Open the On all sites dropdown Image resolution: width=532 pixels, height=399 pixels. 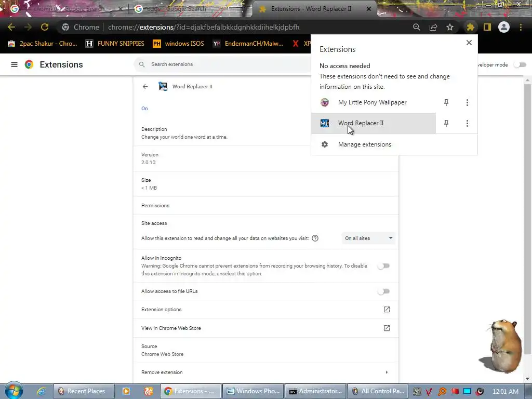[x=368, y=238]
